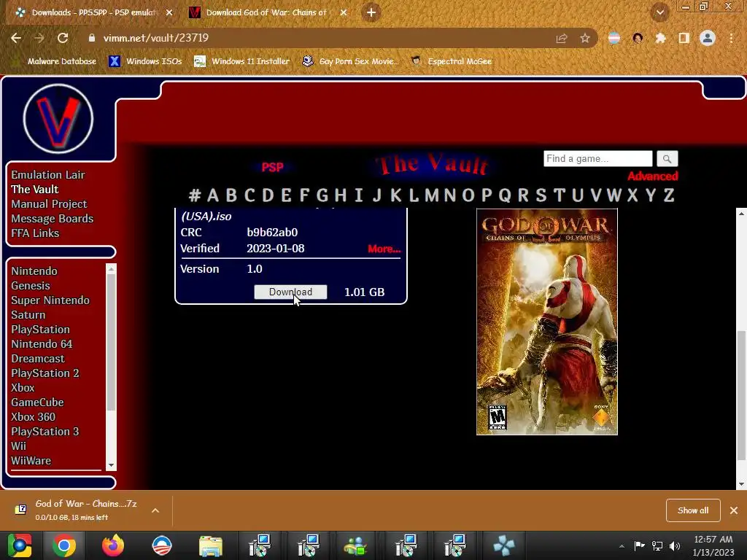Select GameCube in the systems list
Viewport: 747px width, 560px height.
(38, 402)
